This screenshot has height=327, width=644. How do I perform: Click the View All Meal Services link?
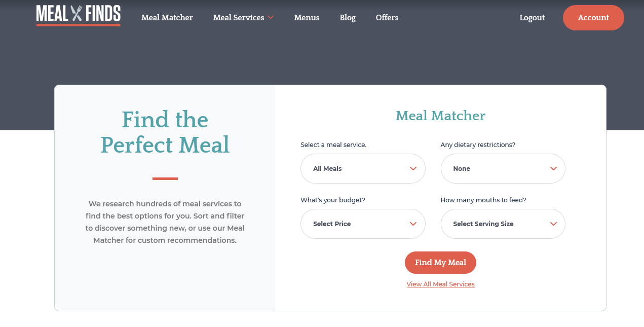point(440,284)
